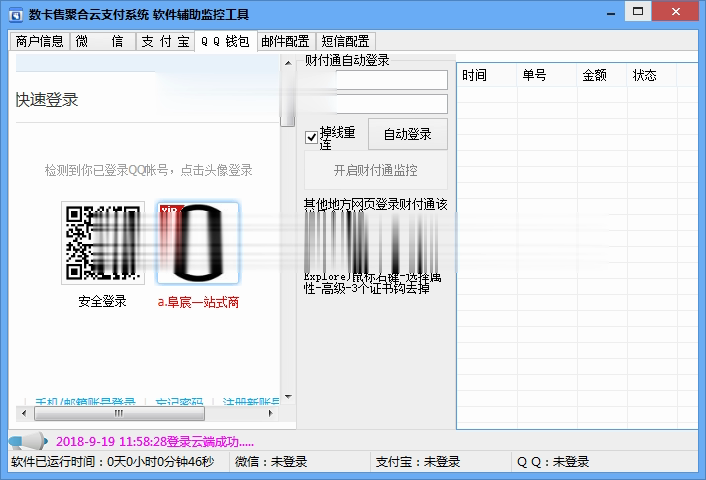Click the a.阜宸一站式商 account name
The image size is (706, 480).
[x=198, y=302]
